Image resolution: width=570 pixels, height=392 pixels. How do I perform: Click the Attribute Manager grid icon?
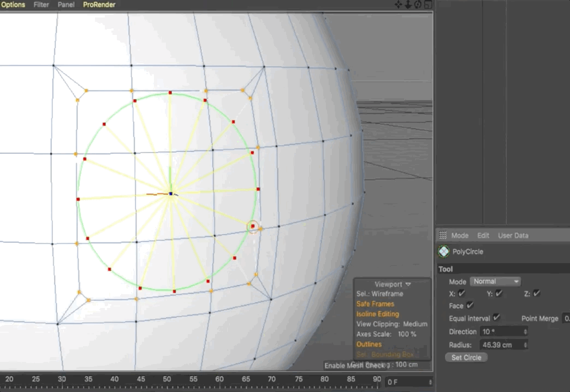pyautogui.click(x=442, y=235)
